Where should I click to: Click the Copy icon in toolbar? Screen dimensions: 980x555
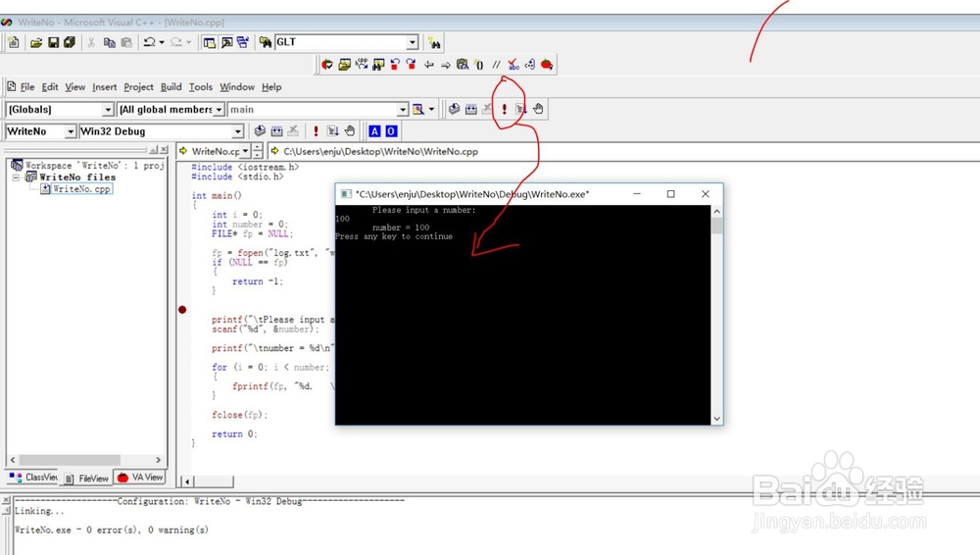[110, 42]
